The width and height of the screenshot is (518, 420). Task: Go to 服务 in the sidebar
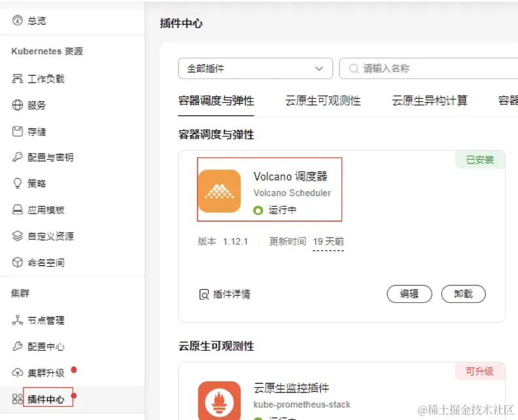(37, 105)
